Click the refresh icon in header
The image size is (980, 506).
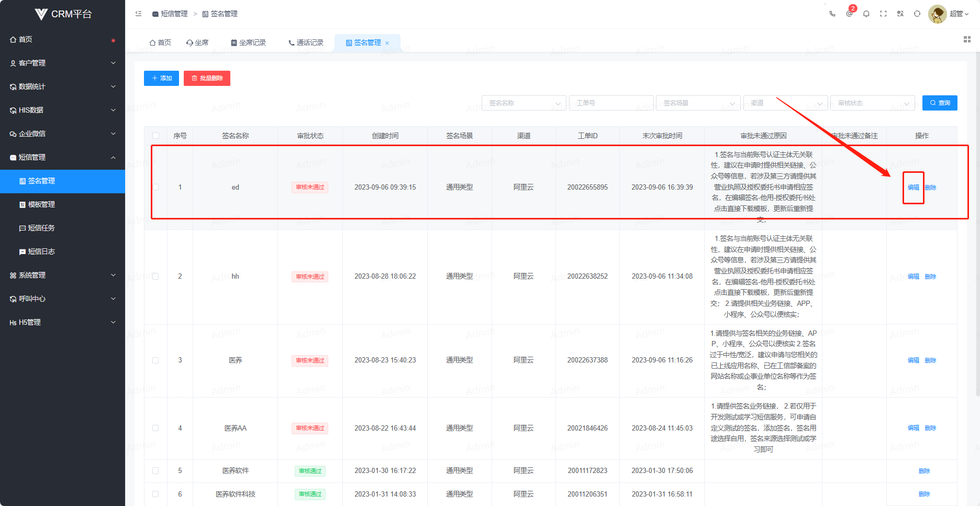(917, 14)
